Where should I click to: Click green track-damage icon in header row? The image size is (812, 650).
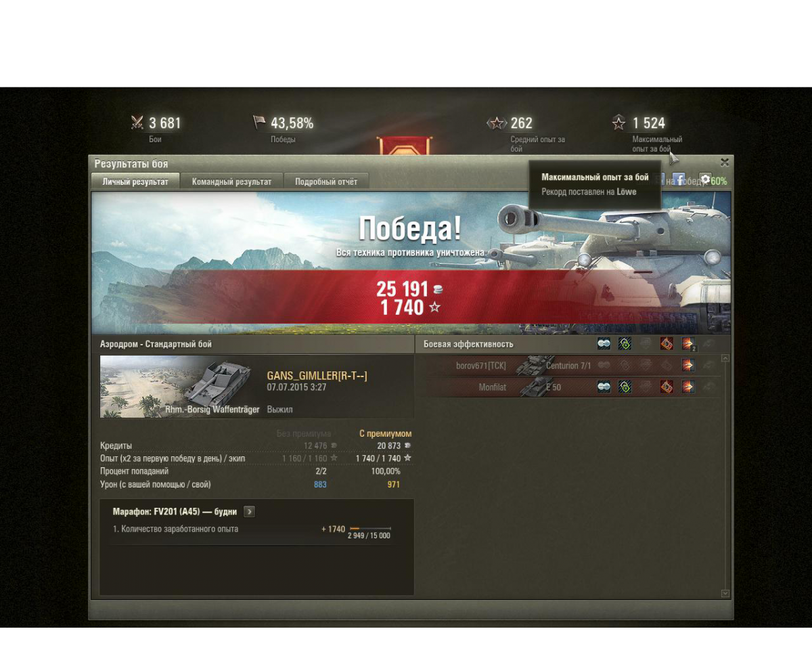pyautogui.click(x=625, y=344)
